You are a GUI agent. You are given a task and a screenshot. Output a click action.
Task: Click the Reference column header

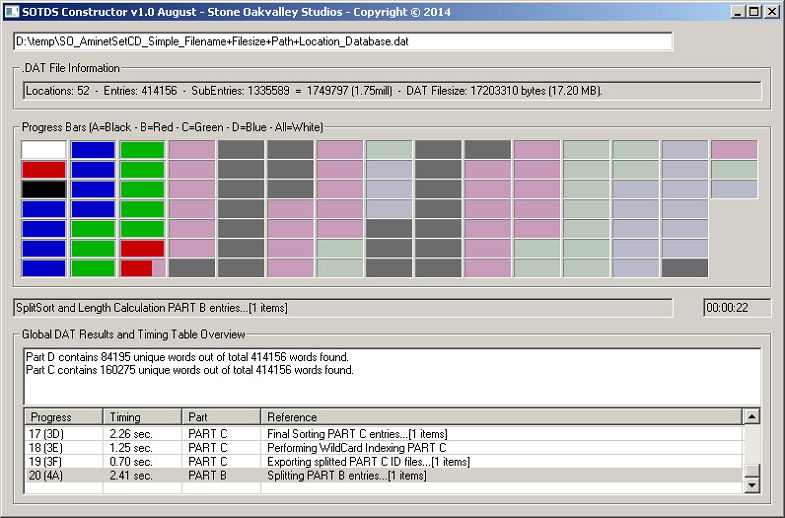click(x=501, y=417)
